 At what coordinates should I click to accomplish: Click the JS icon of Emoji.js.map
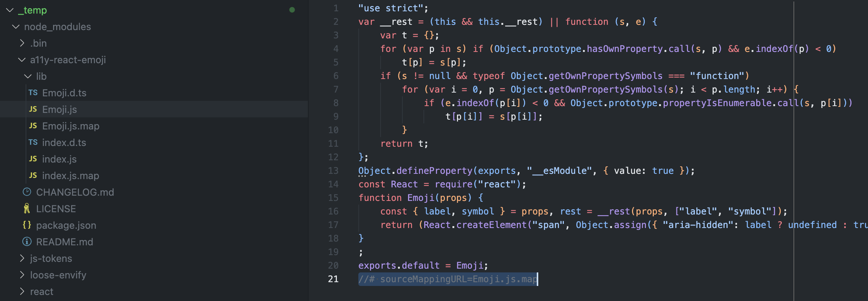(x=33, y=126)
